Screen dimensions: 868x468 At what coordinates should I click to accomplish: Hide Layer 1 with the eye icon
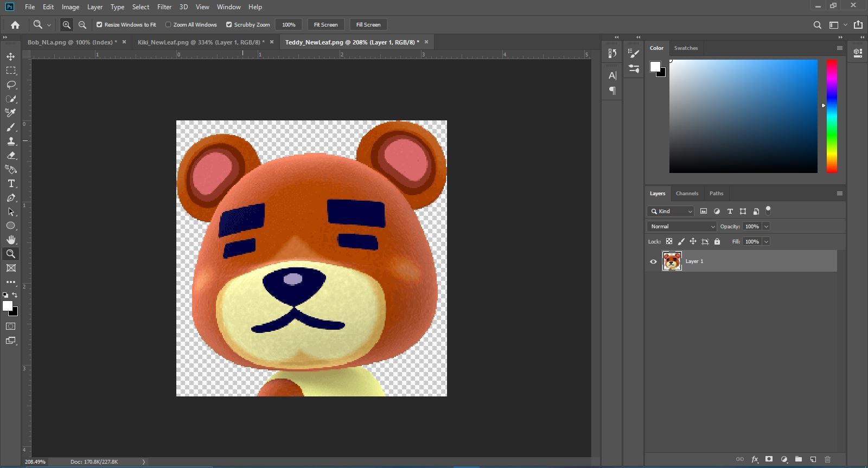pos(653,261)
